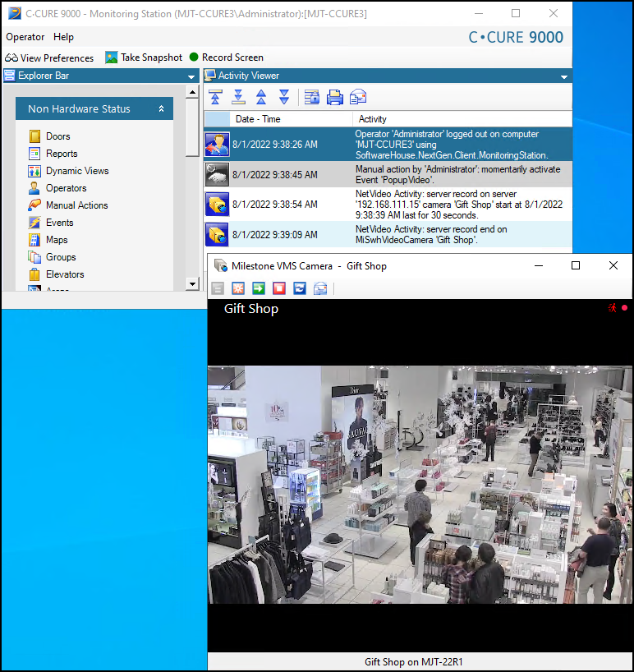Click the Explorer Bar scroll down arrow
Screen dimensions: 634x672
[192, 283]
